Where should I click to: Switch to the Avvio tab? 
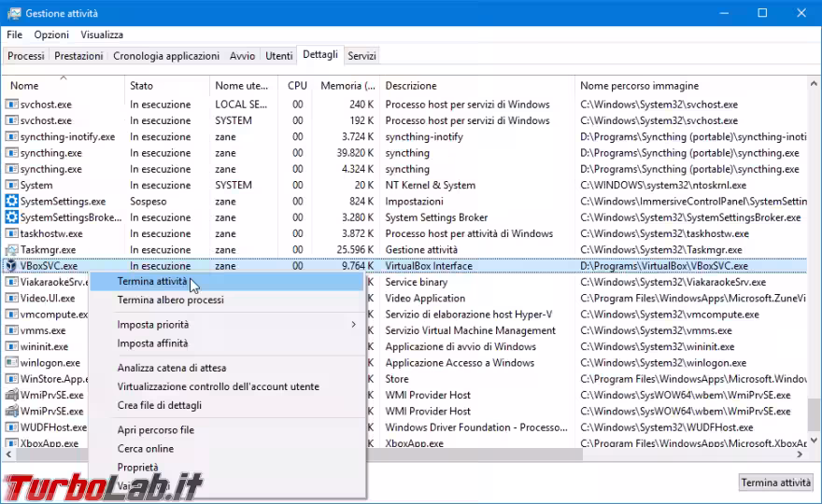pyautogui.click(x=242, y=56)
